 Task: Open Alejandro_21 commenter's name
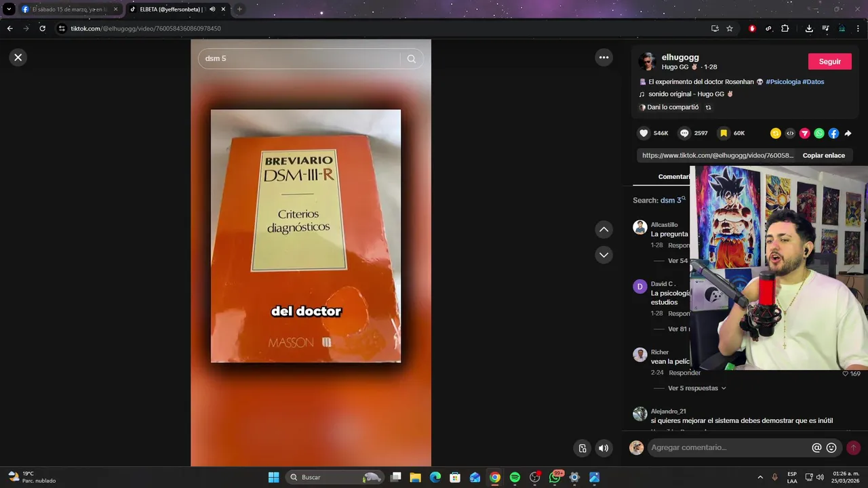668,411
